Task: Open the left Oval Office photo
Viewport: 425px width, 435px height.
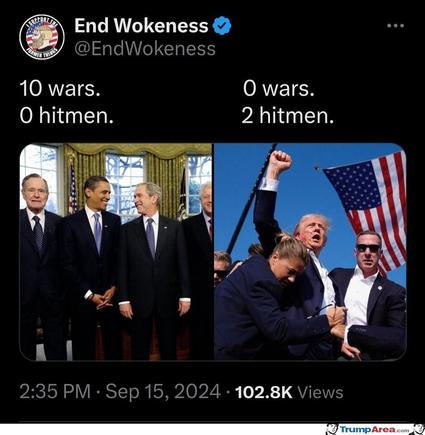Action: pyautogui.click(x=116, y=252)
